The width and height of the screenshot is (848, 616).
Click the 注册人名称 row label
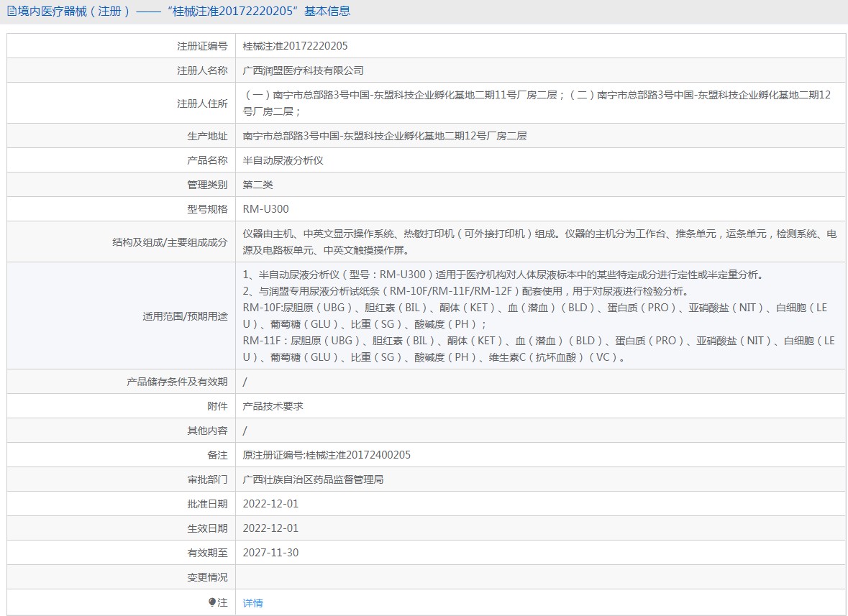tap(202, 70)
